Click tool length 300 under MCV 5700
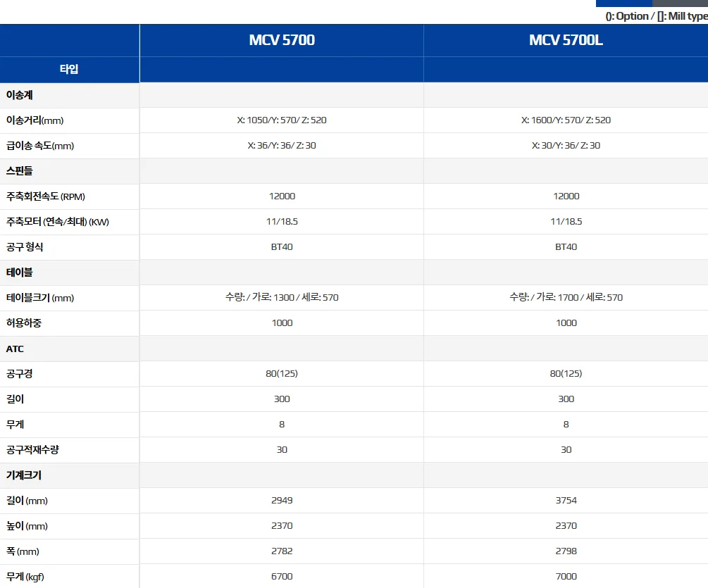Viewport: 708px width, 588px height. point(282,399)
